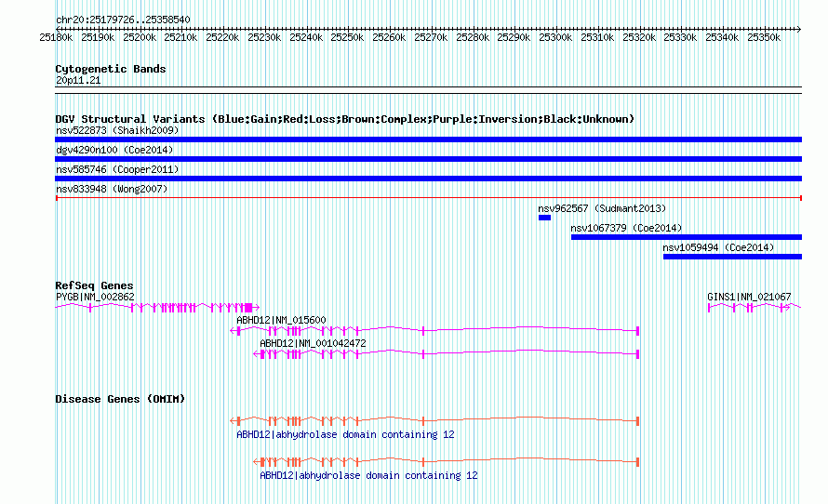The height and width of the screenshot is (504, 828).
Task: Select the dgv4290n100 (Coe2014) variant label
Action: (114, 150)
